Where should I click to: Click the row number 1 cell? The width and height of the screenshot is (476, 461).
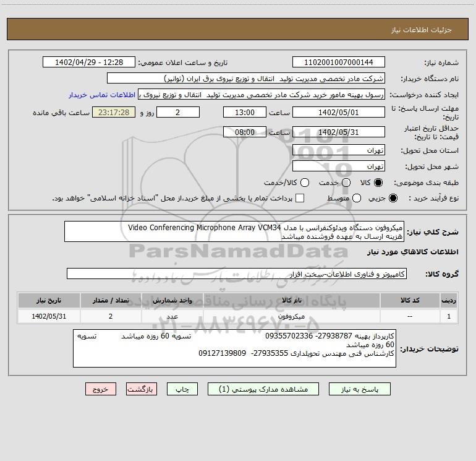pyautogui.click(x=449, y=316)
